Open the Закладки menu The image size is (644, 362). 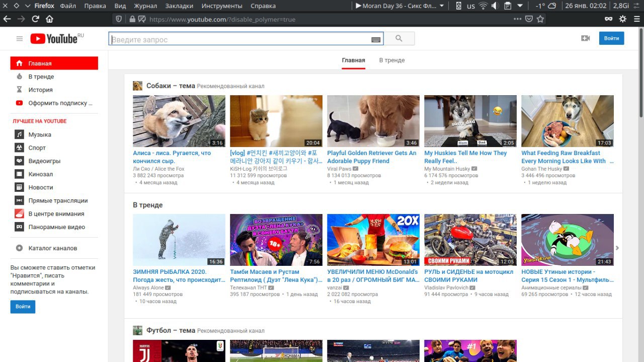pos(179,6)
